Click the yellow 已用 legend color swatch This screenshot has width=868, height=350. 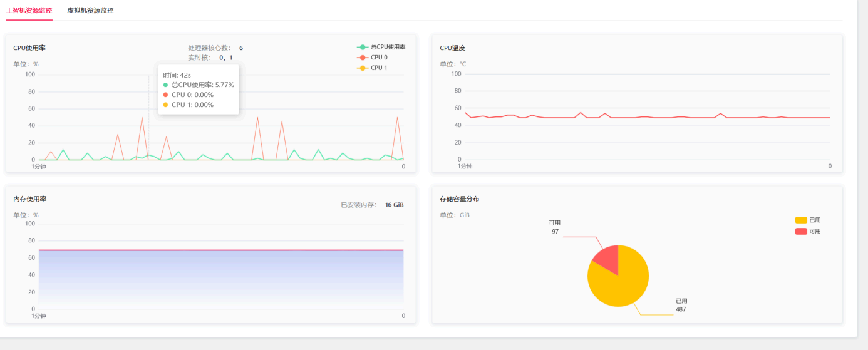point(801,220)
